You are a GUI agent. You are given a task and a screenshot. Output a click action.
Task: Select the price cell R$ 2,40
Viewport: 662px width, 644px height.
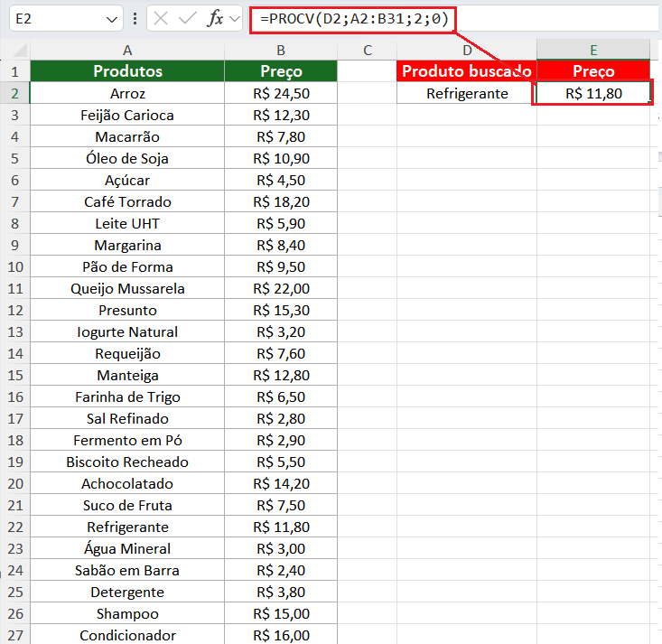(x=281, y=570)
